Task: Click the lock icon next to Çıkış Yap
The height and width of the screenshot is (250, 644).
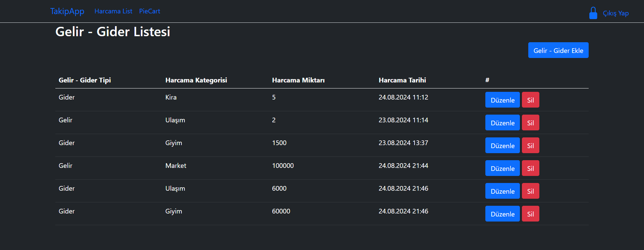Action: click(593, 13)
